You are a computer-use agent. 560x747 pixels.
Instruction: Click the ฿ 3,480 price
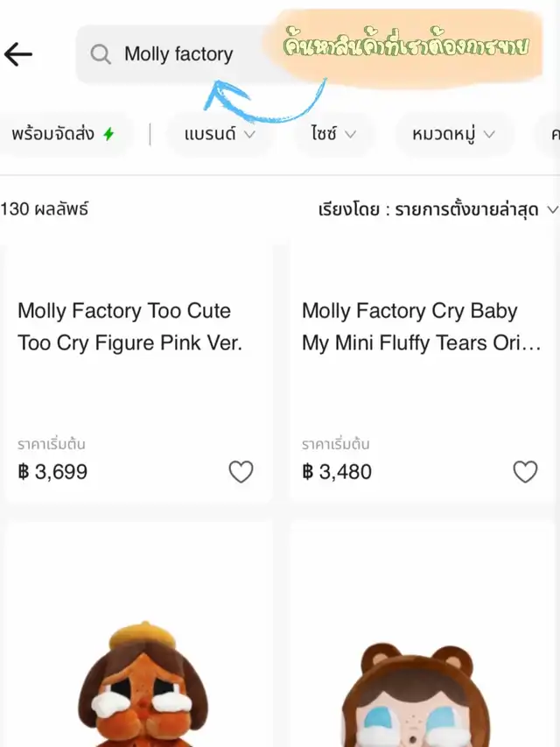(x=337, y=472)
